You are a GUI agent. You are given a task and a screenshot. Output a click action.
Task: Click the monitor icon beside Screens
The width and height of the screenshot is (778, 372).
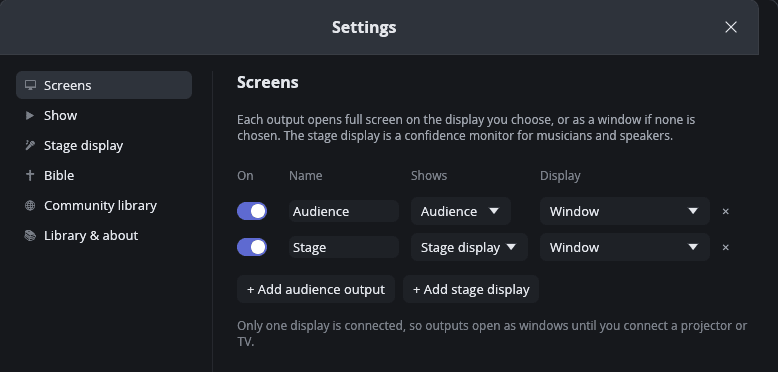30,85
